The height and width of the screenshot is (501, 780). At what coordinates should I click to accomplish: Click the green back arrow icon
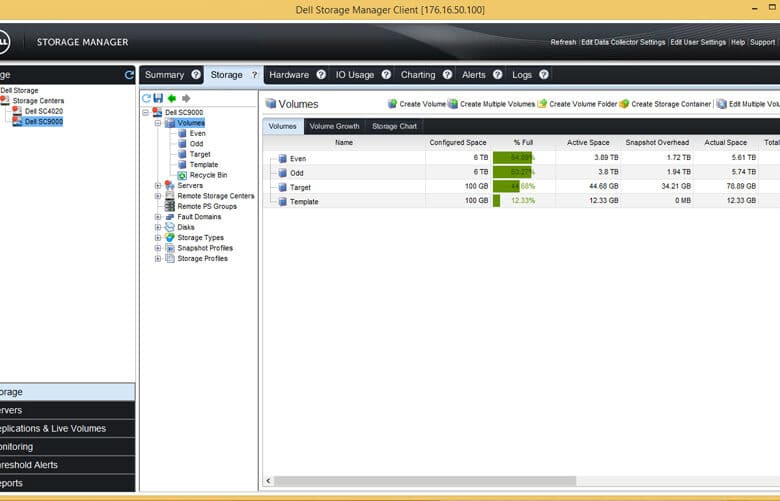172,99
